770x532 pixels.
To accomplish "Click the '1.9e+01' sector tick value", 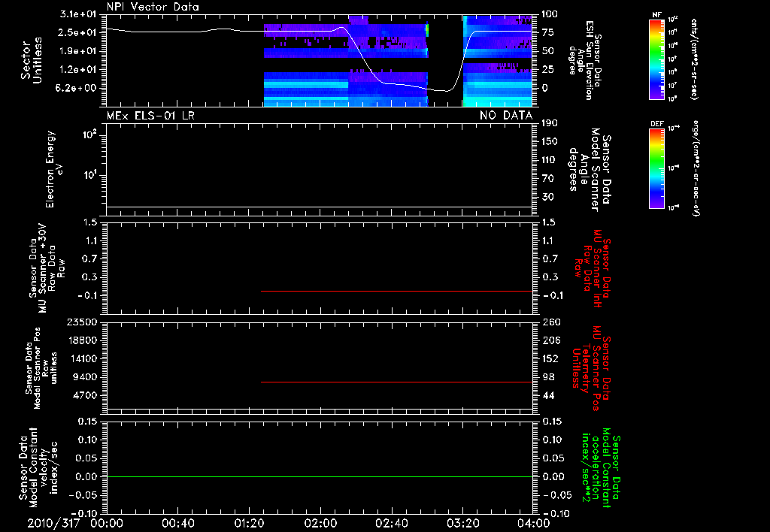I will (x=77, y=51).
